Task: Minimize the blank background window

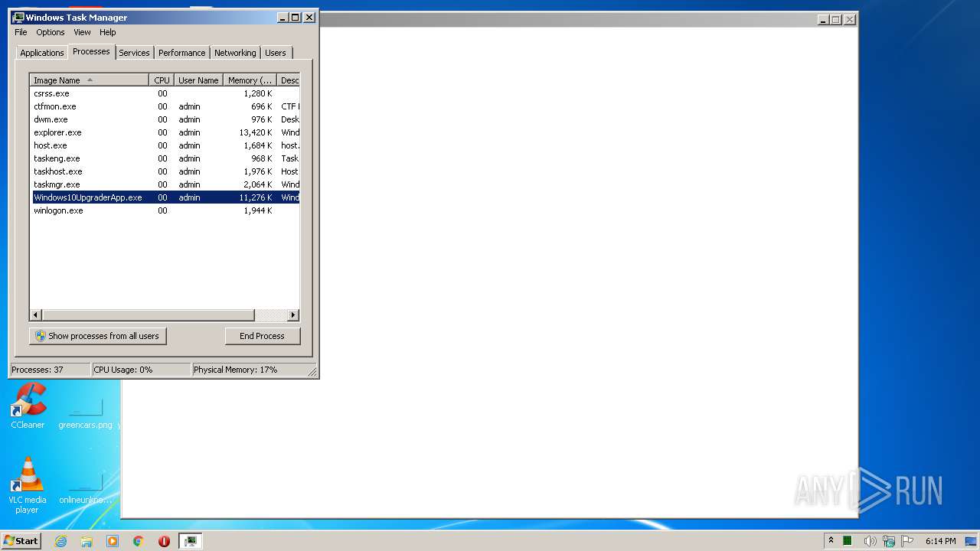Action: click(x=823, y=20)
